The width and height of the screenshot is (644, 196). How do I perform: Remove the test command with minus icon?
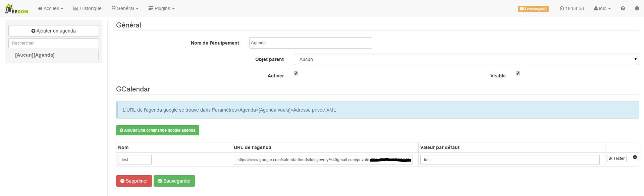pos(635,157)
